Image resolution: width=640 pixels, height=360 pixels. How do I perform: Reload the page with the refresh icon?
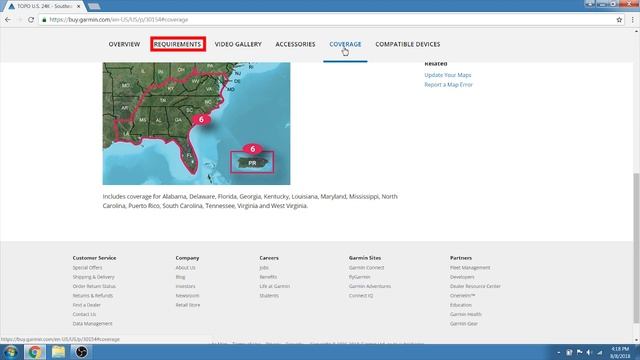[x=31, y=20]
